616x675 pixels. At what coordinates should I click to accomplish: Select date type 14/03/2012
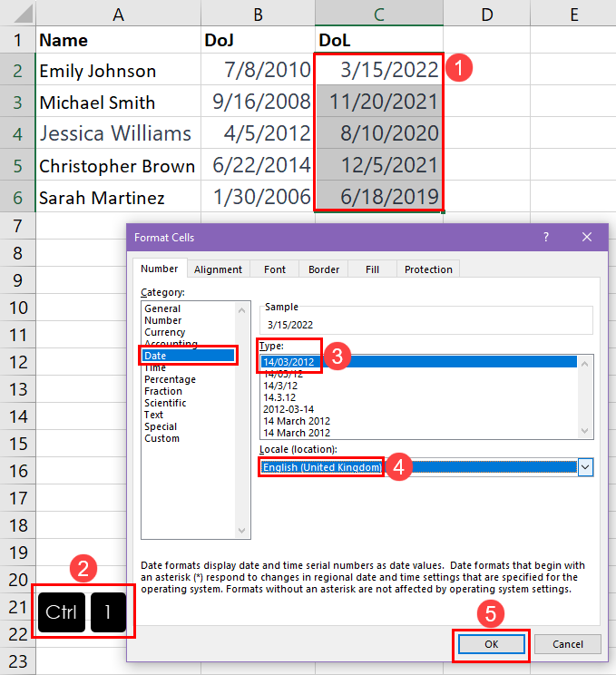[418, 362]
